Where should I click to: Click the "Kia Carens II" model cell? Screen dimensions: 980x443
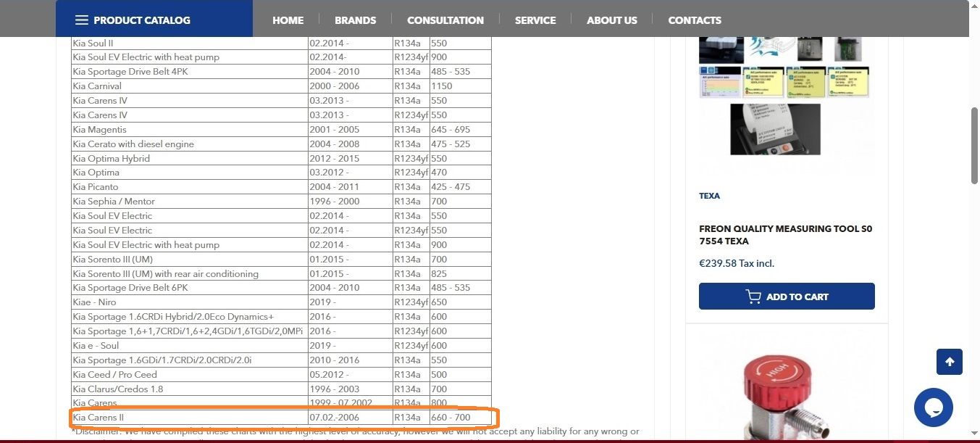tap(190, 418)
